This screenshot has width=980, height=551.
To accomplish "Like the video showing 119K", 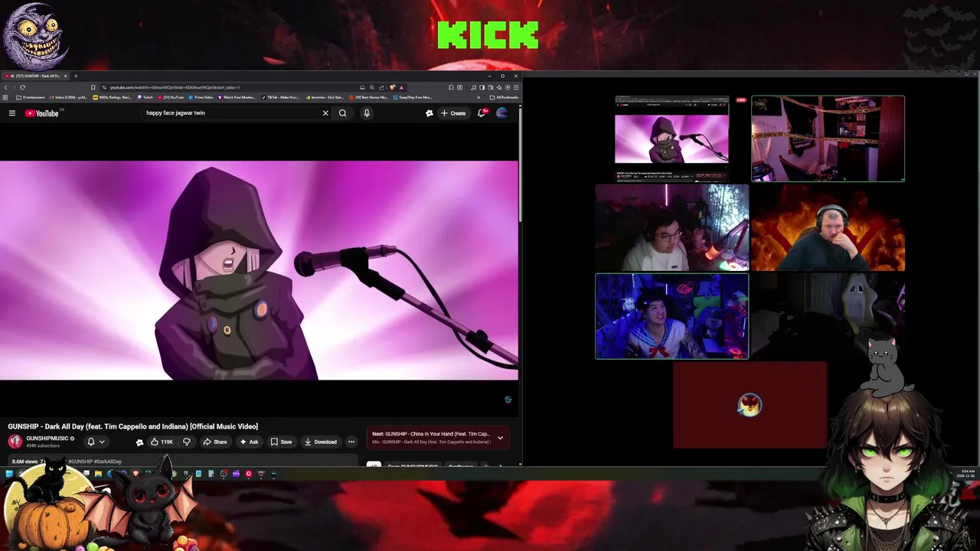I will (x=162, y=442).
